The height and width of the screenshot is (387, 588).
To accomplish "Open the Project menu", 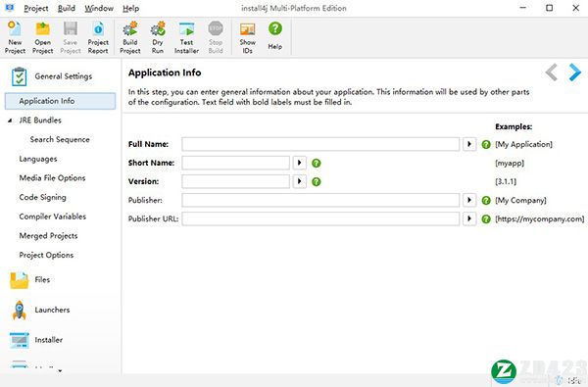I will pyautogui.click(x=36, y=8).
